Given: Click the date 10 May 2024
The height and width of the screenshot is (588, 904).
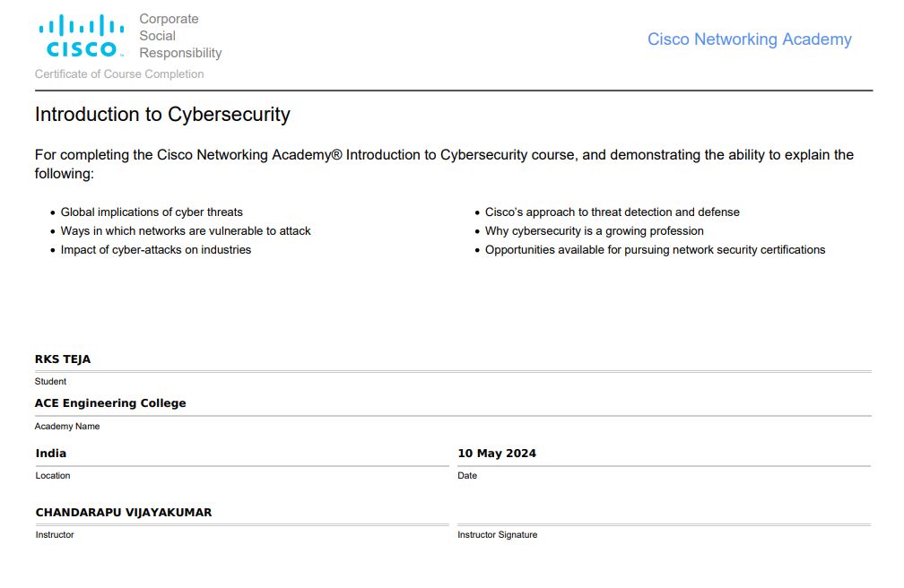Looking at the screenshot, I should (x=497, y=454).
